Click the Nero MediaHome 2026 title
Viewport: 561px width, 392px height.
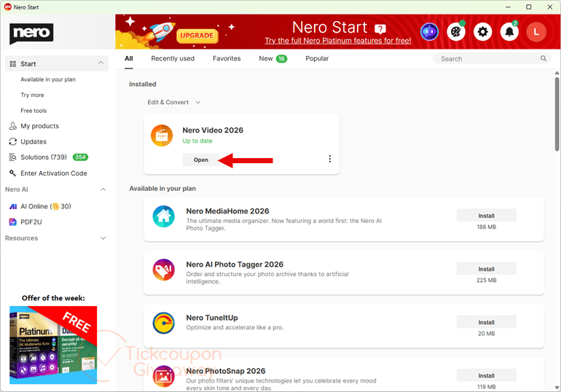[227, 211]
